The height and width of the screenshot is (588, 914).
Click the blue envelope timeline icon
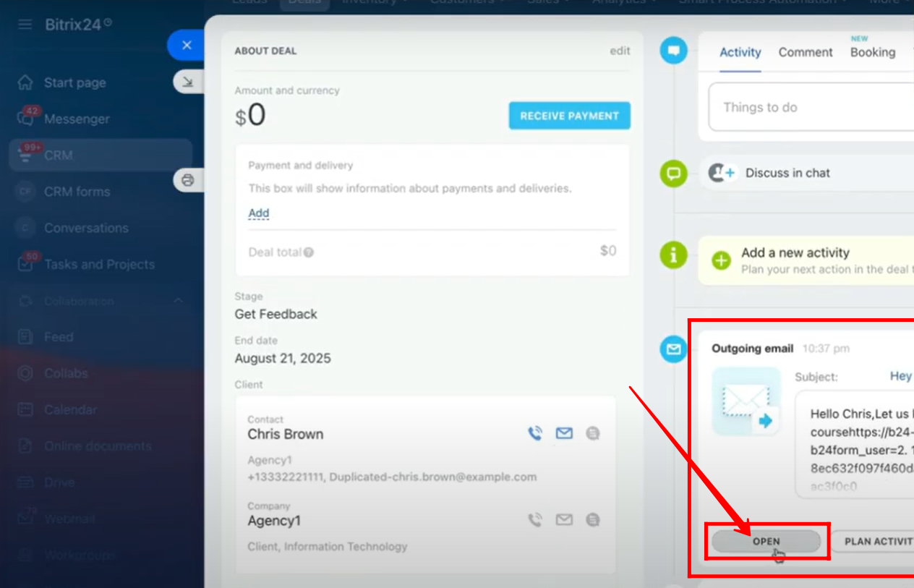[674, 349]
